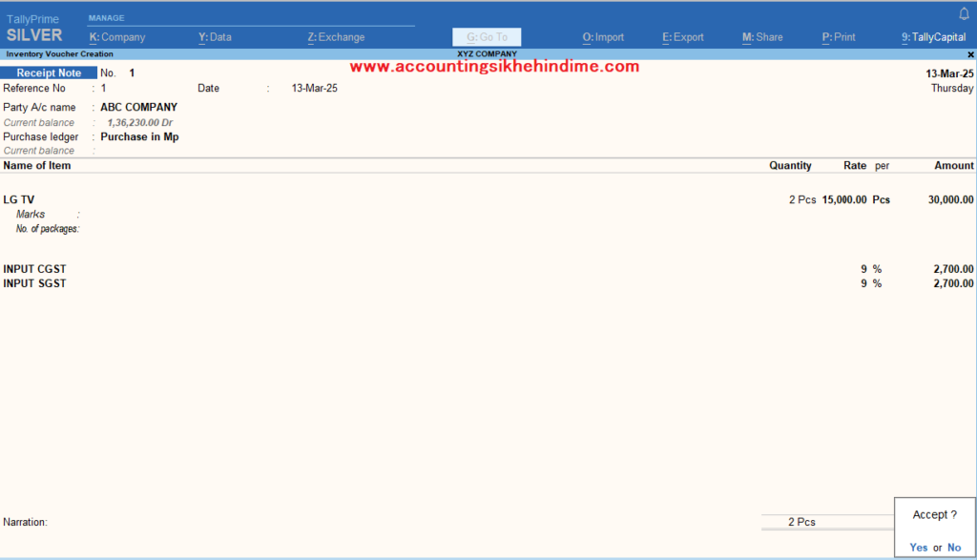Click the 9 % rate of INPUT CGST
The width and height of the screenshot is (977, 560).
[x=871, y=269]
